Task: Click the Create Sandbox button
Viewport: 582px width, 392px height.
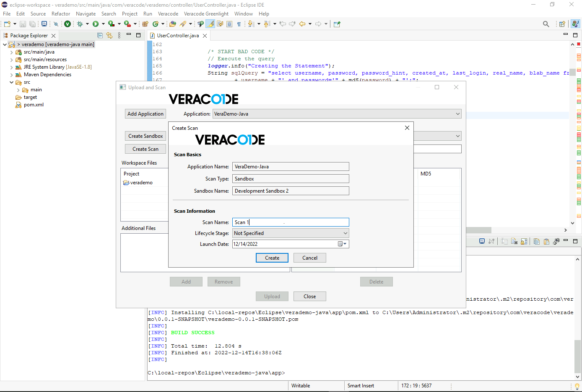Action: coord(145,136)
